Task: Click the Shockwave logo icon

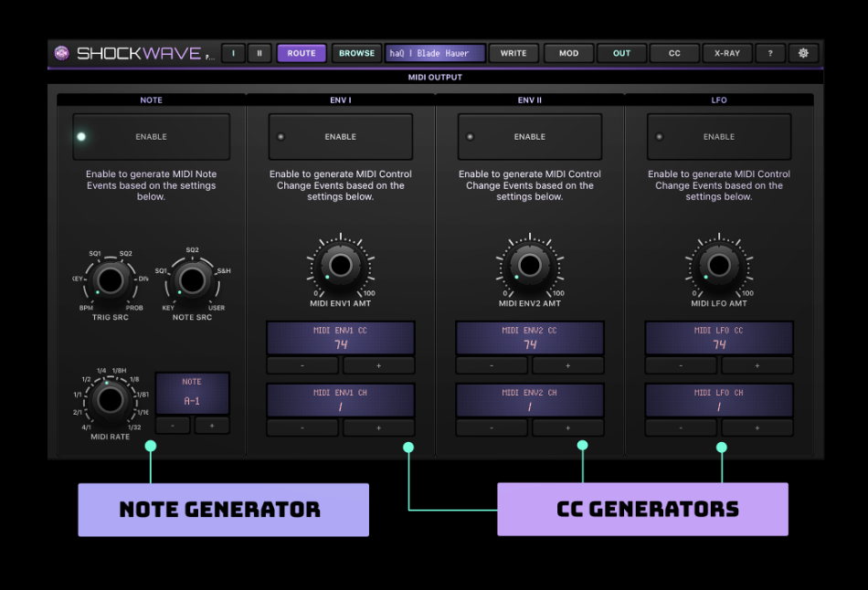Action: pos(61,53)
